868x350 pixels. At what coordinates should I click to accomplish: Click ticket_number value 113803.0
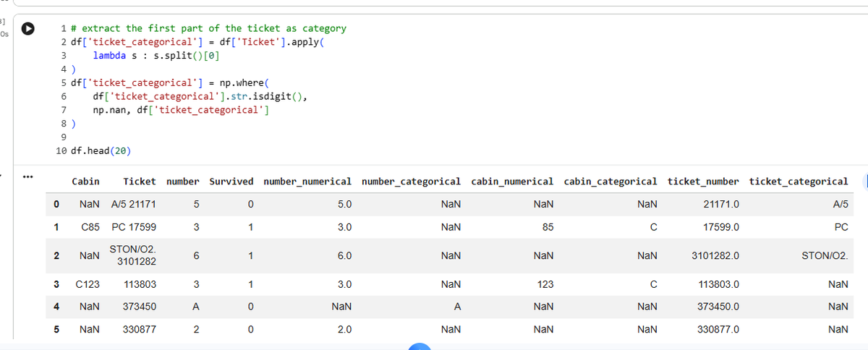(x=718, y=285)
